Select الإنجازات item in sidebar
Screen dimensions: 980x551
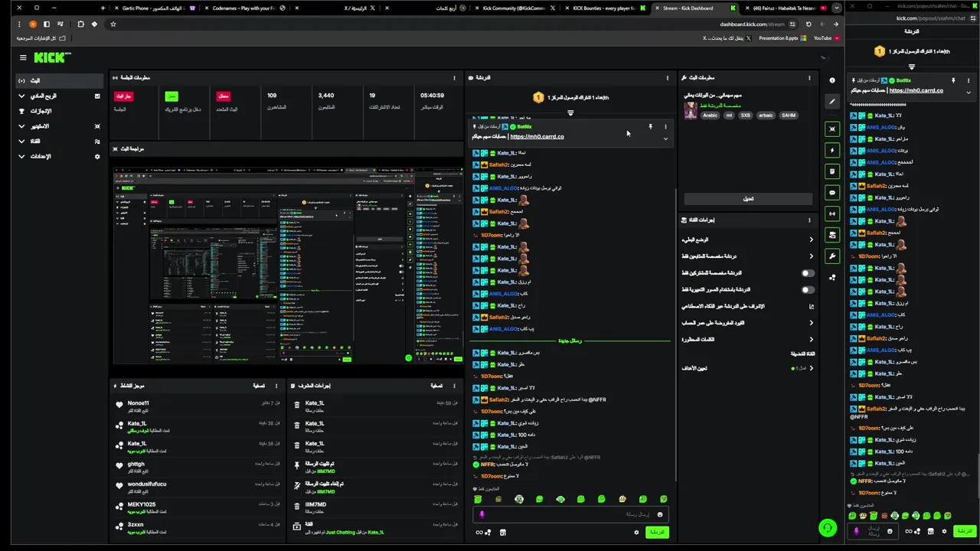point(60,111)
